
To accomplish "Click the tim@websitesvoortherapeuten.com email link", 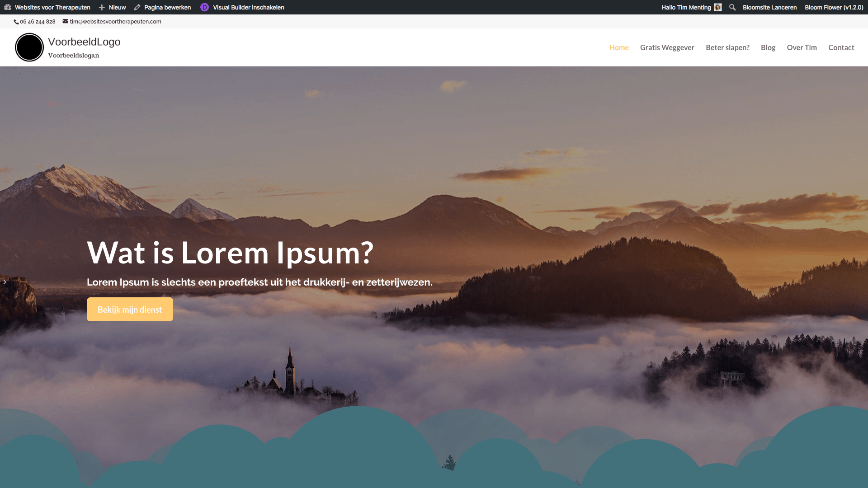I will [x=116, y=22].
